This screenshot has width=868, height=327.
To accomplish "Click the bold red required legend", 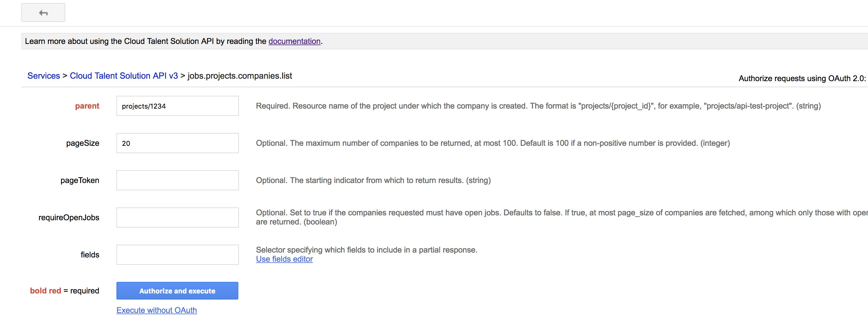I will (x=64, y=290).
